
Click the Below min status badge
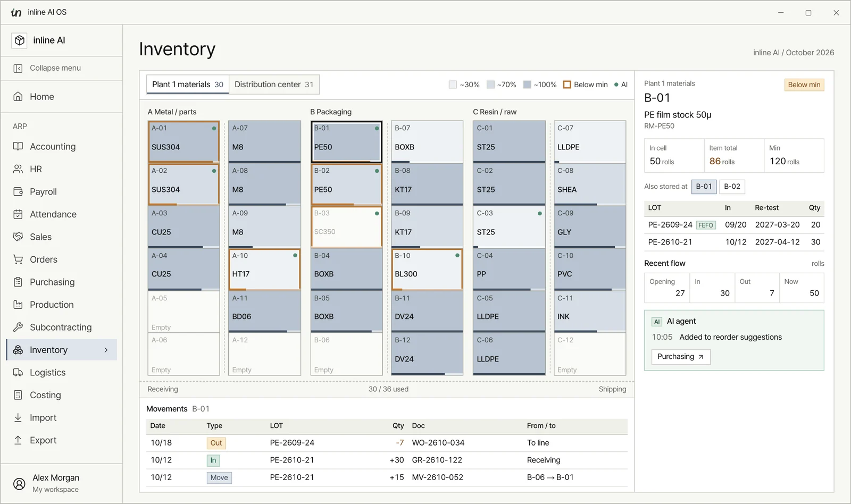804,85
